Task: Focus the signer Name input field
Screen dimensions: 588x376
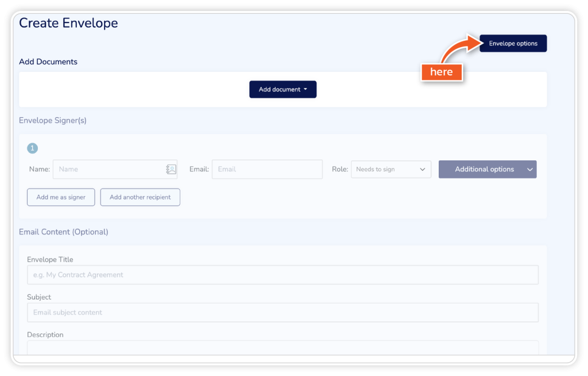Action: [x=109, y=169]
